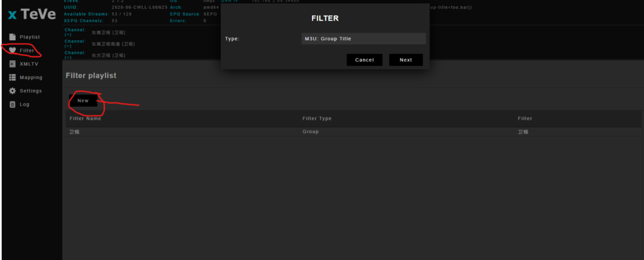Open the Log menu item
This screenshot has height=260, width=644.
click(x=25, y=104)
